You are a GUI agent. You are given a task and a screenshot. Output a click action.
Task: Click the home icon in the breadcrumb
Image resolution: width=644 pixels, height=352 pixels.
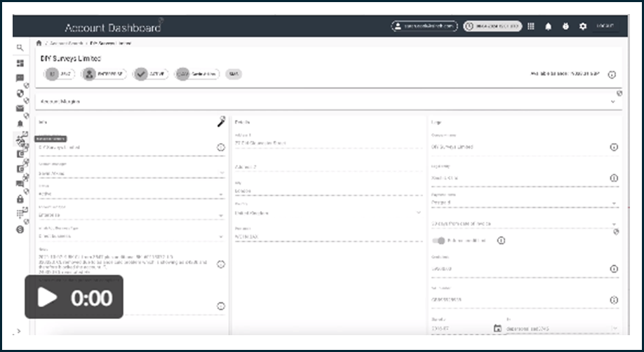[x=39, y=43]
